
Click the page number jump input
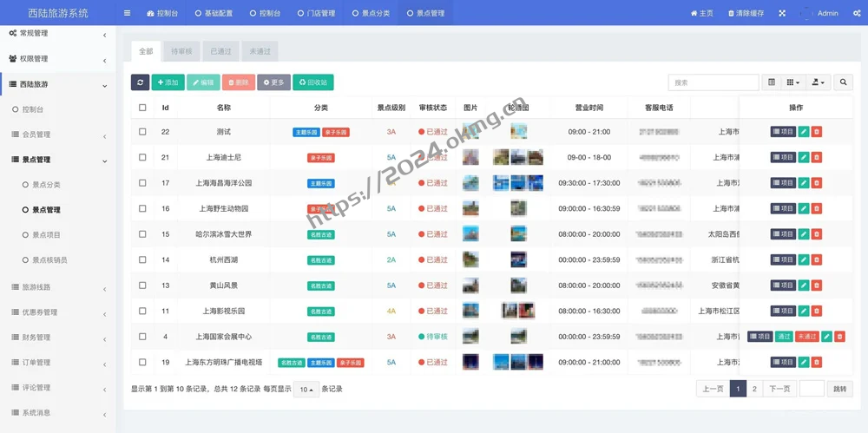tap(812, 389)
